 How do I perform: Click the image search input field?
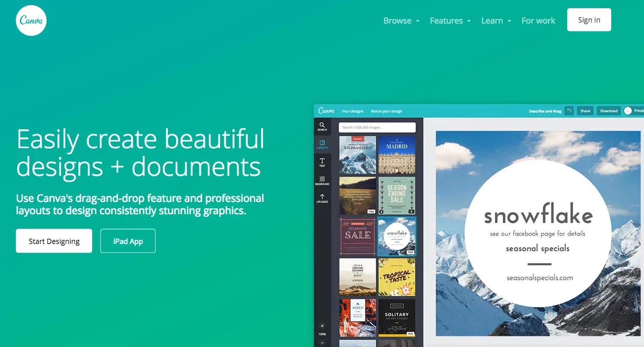pos(377,127)
